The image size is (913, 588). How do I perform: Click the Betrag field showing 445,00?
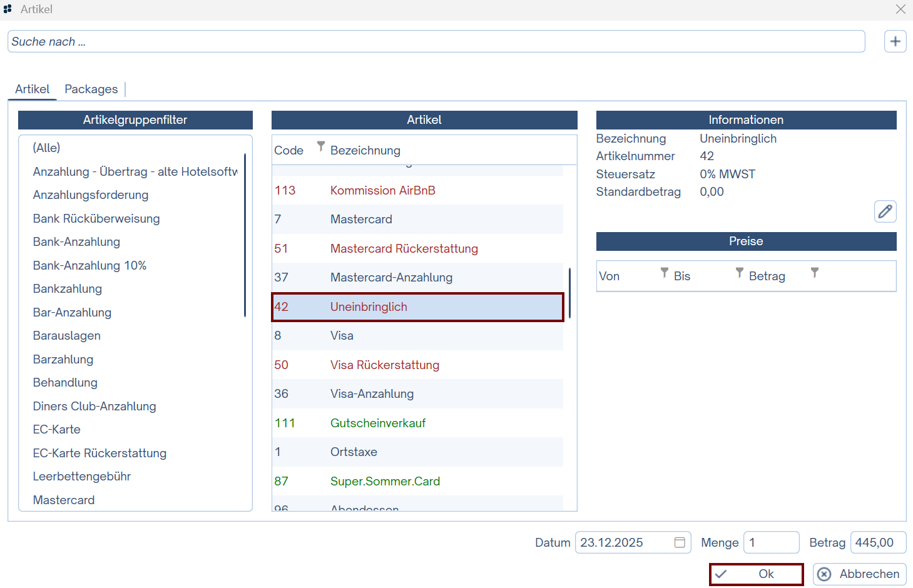click(x=877, y=542)
